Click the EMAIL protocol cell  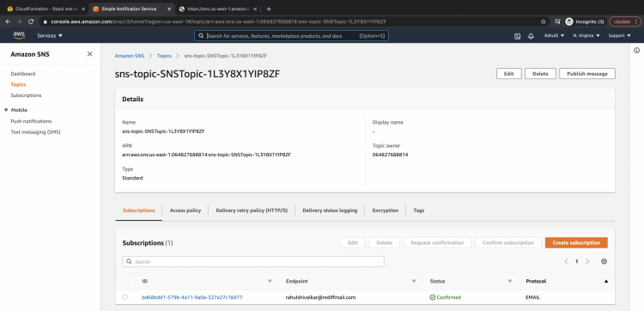(x=532, y=297)
